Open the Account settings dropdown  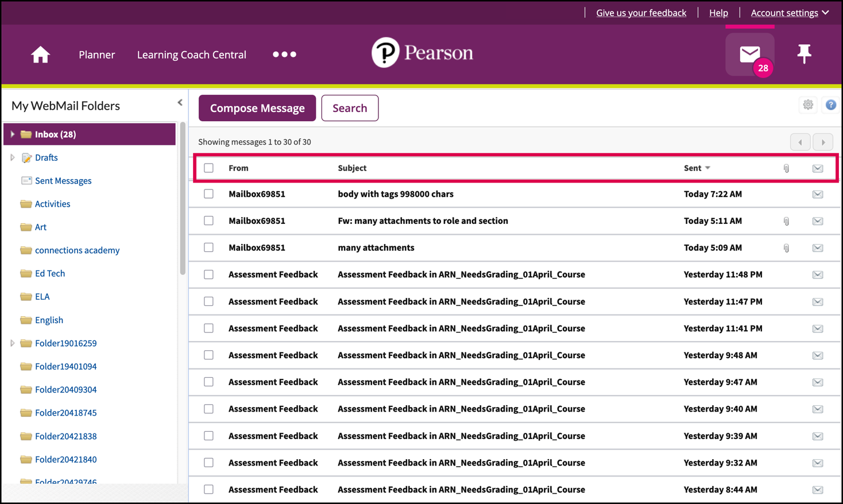tap(790, 13)
